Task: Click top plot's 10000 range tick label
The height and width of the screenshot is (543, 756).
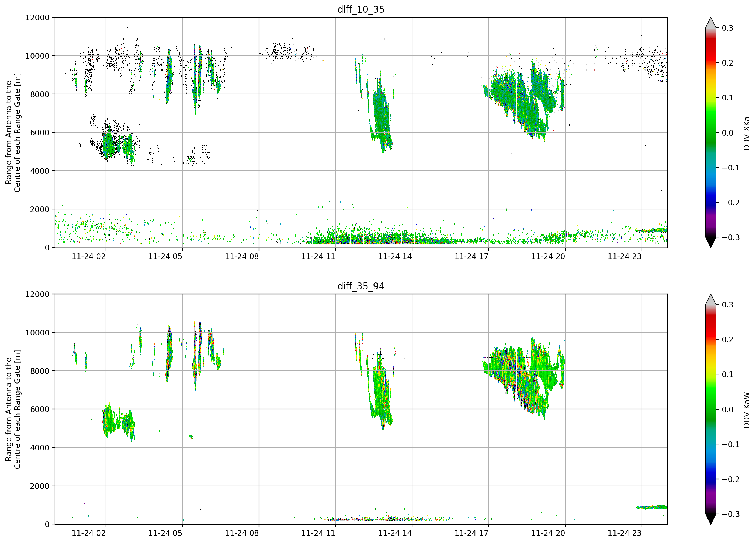Action: tap(37, 56)
